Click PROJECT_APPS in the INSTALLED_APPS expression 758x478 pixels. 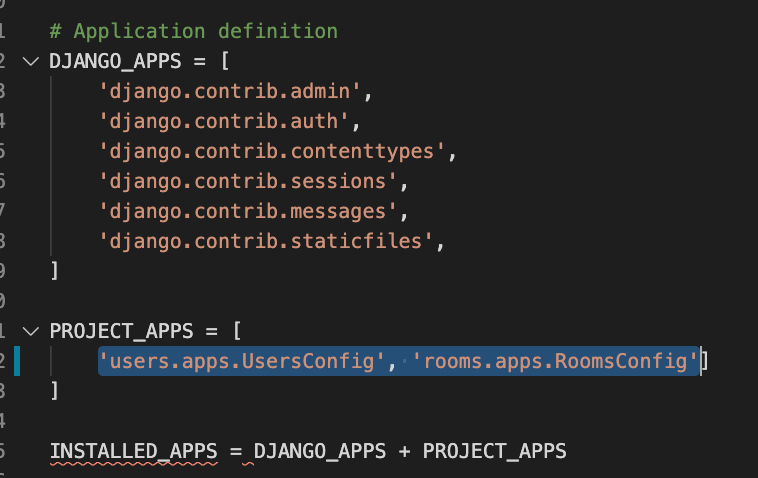point(495,451)
